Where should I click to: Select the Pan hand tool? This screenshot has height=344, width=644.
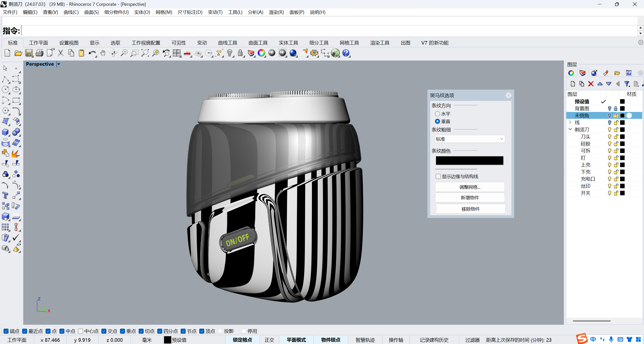coord(103,53)
